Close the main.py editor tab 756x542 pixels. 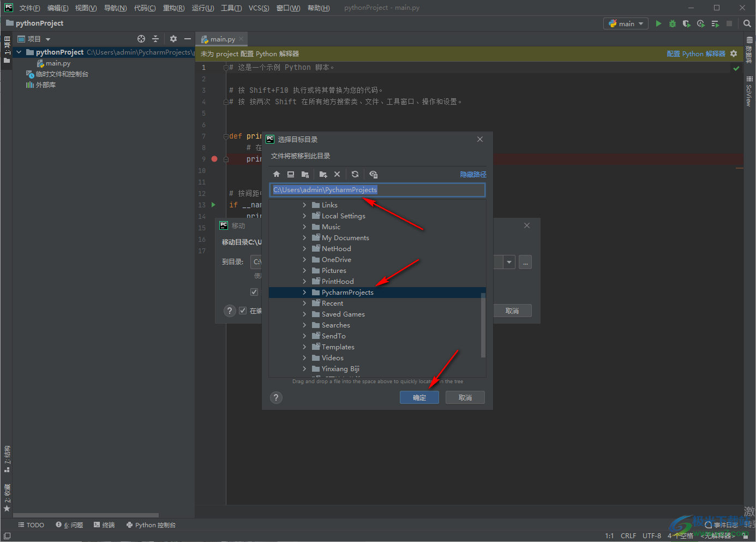pyautogui.click(x=241, y=39)
